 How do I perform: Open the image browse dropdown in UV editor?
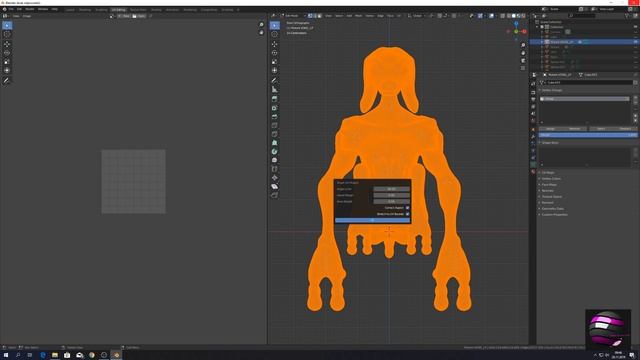pyautogui.click(x=112, y=16)
